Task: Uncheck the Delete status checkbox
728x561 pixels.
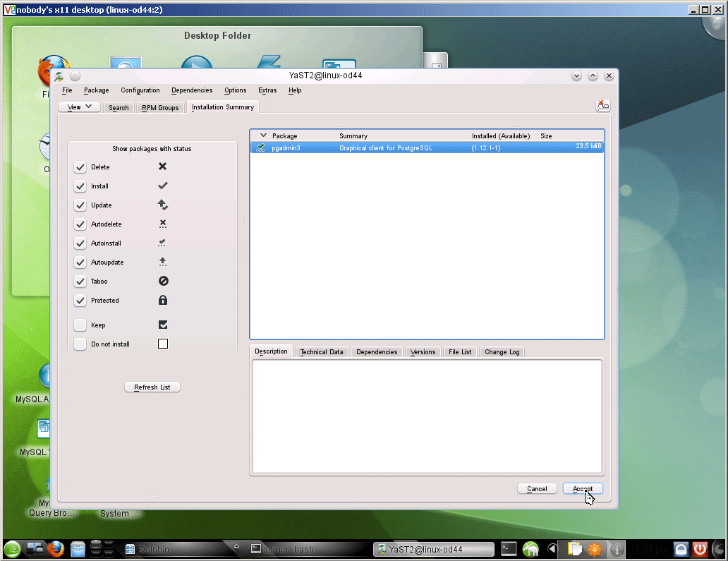Action: pos(80,167)
